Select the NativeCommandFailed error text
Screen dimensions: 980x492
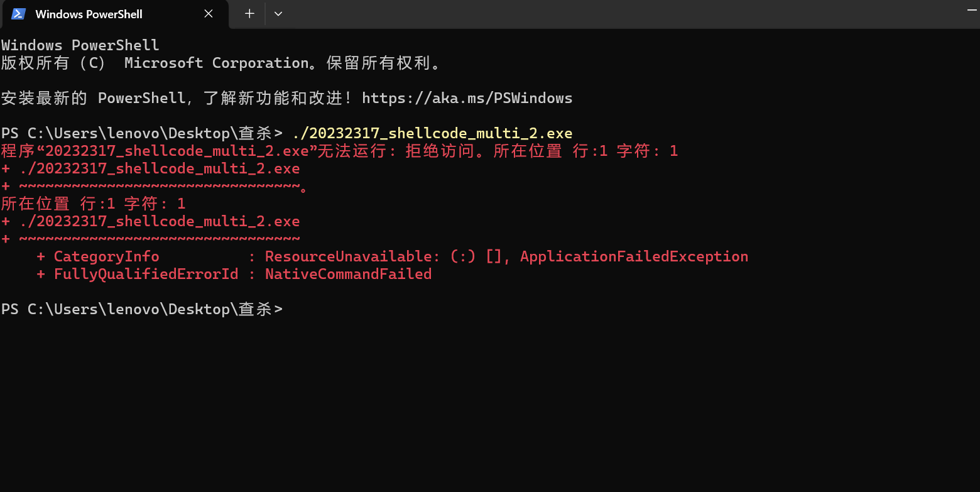[348, 274]
